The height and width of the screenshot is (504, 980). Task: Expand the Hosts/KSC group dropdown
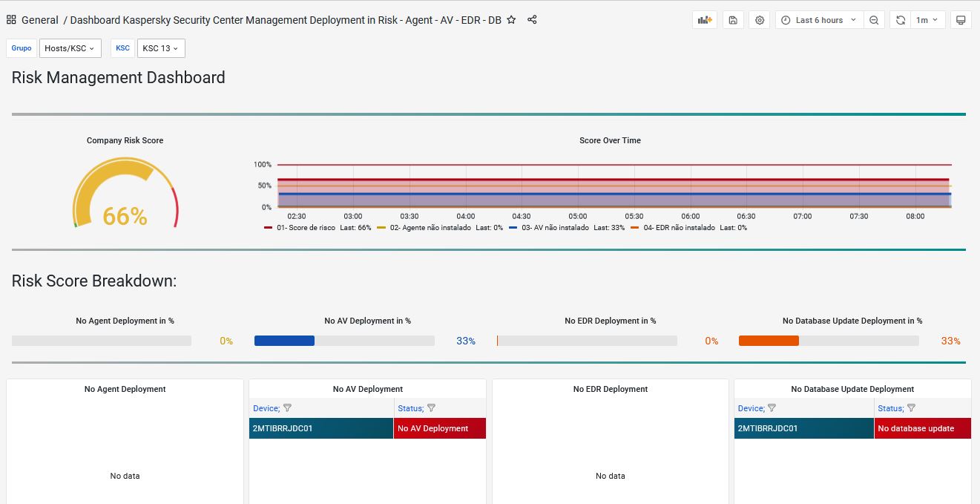[70, 48]
